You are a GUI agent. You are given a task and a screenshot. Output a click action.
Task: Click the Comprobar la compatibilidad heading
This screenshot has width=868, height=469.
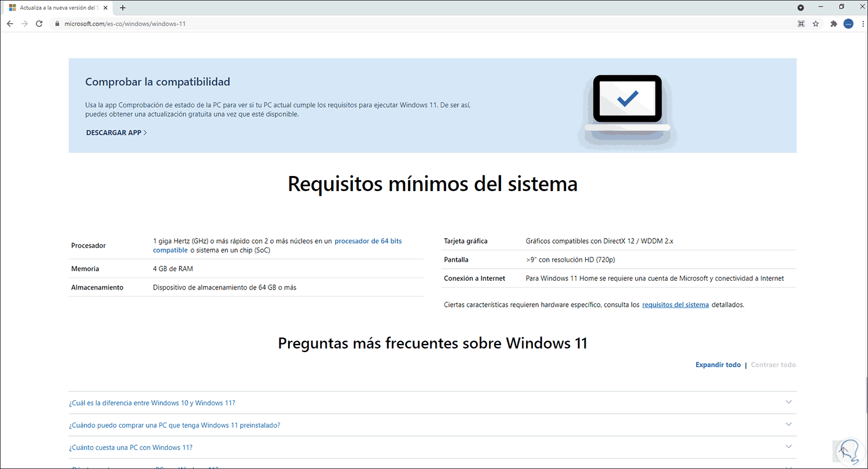[157, 82]
